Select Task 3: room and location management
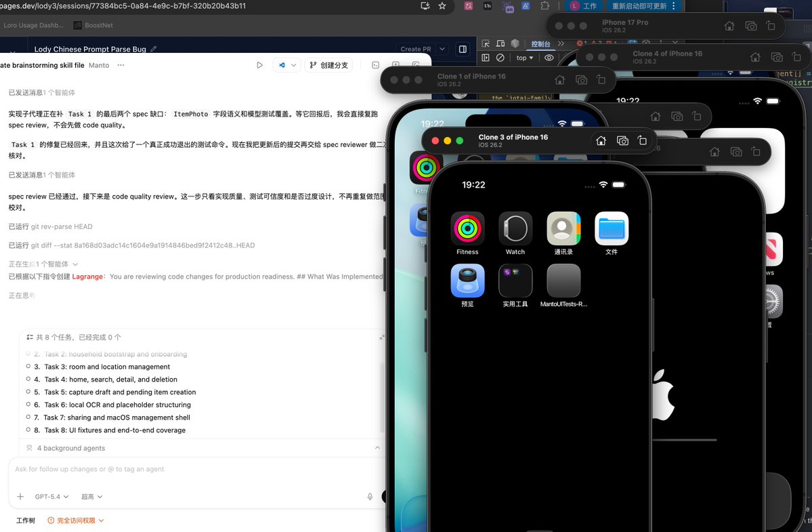Image resolution: width=812 pixels, height=532 pixels. click(107, 366)
